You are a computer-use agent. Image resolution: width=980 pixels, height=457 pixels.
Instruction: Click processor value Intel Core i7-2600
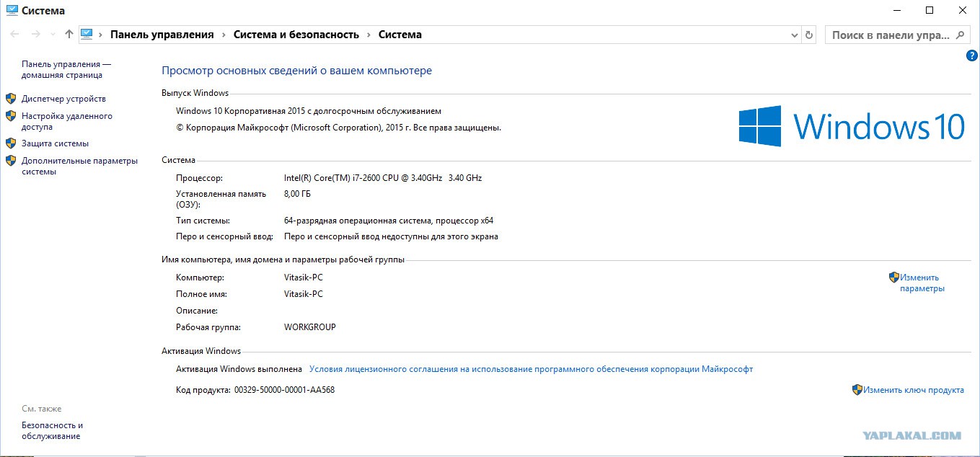[x=383, y=178]
